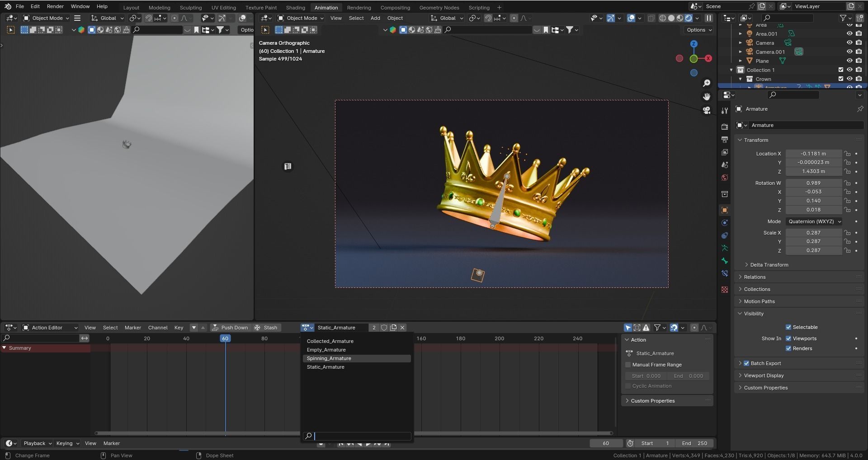
Task: Unlink the Static_Armature action
Action: (402, 328)
